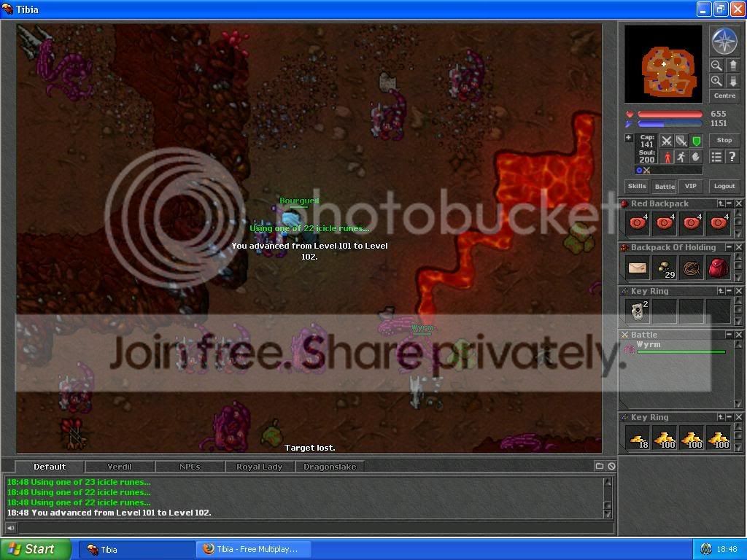Click the Wyrm green health bar
Image resolution: width=747 pixels, height=560 pixels.
pyautogui.click(x=681, y=352)
